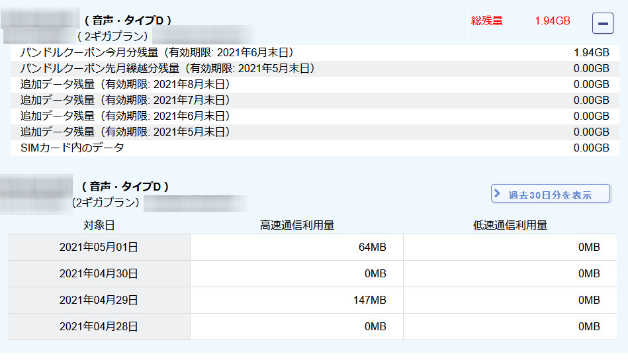Click the 高速通信利用量 column header

click(x=296, y=225)
